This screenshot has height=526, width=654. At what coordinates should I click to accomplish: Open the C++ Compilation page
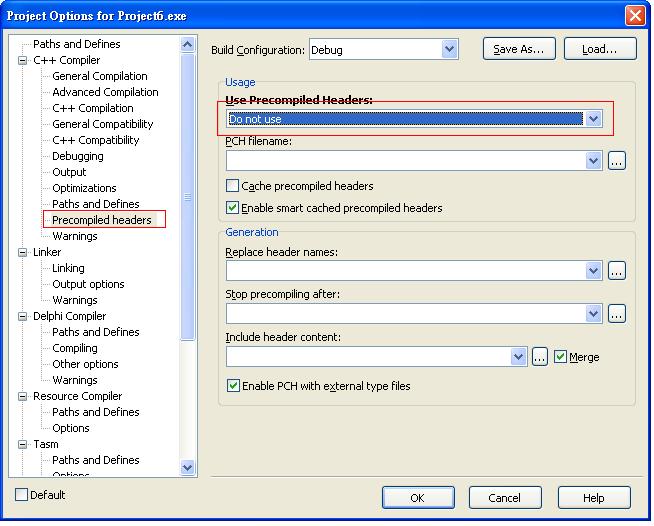[x=93, y=108]
